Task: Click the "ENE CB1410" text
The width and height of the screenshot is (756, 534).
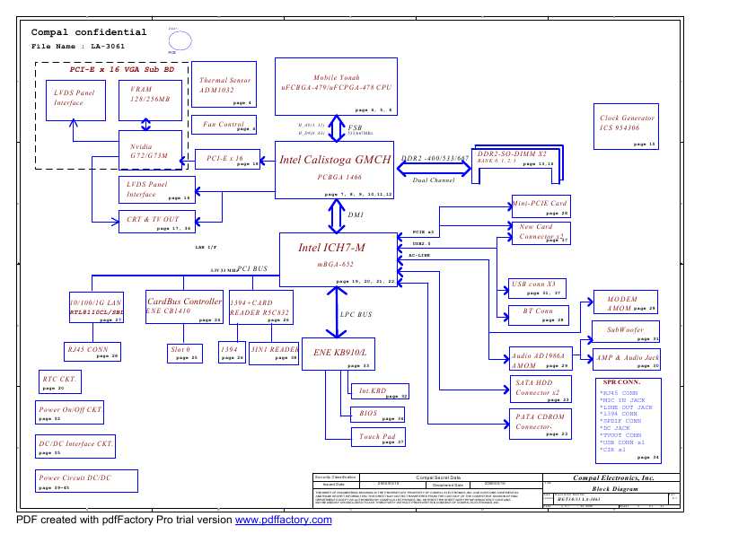Action: [x=168, y=311]
